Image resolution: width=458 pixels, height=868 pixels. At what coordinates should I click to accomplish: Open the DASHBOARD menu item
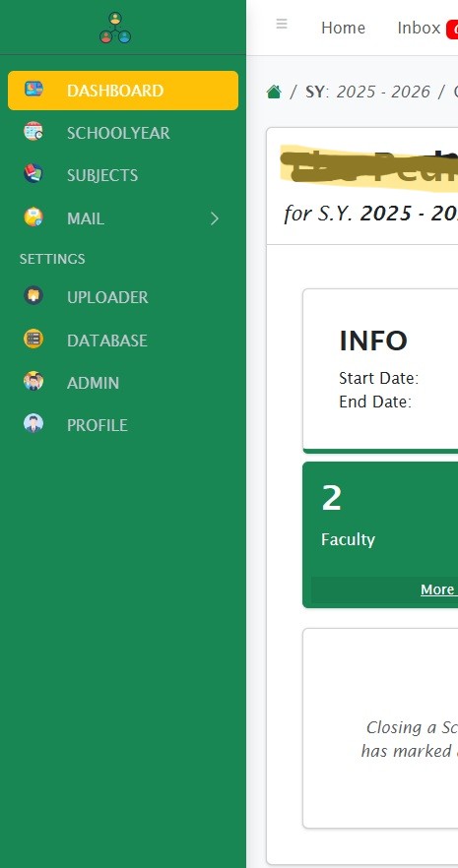[x=123, y=91]
